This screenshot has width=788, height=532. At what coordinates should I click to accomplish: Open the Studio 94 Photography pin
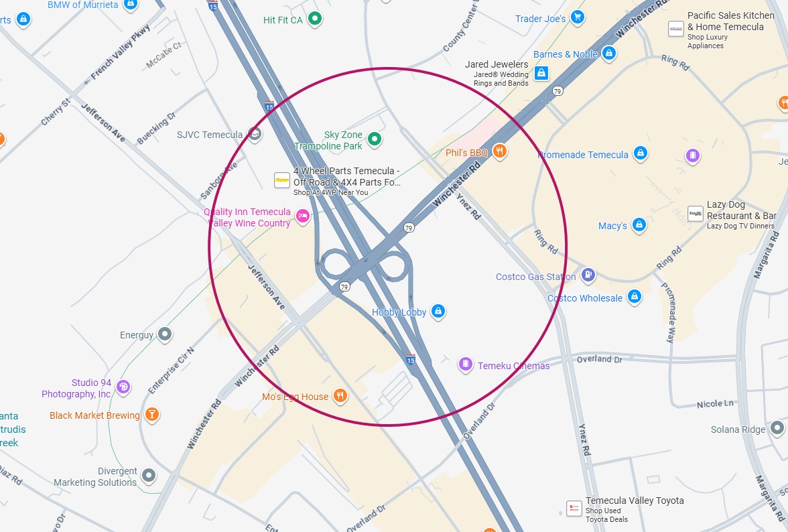[x=123, y=387]
